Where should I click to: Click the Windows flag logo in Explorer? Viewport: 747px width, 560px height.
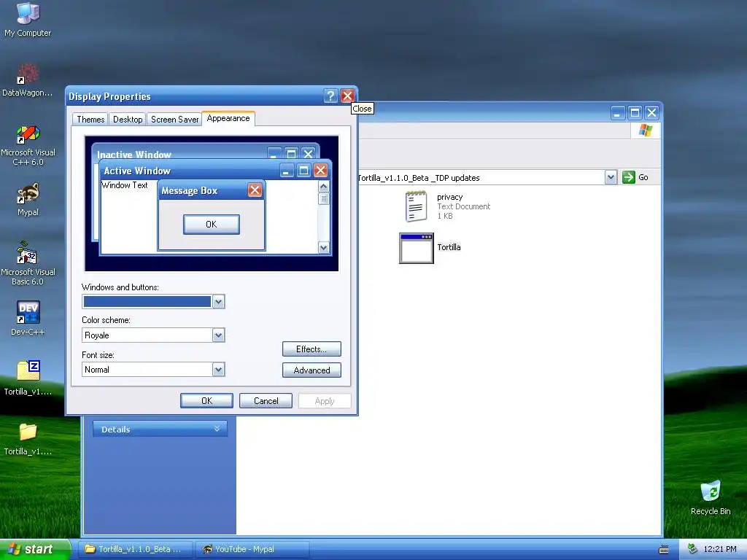(x=646, y=130)
